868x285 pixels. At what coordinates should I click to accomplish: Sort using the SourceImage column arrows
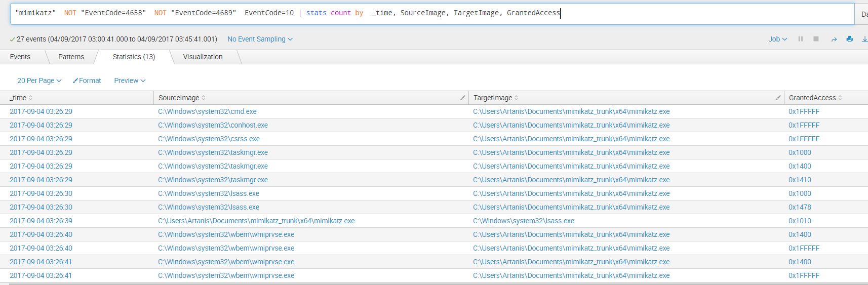tap(204, 98)
